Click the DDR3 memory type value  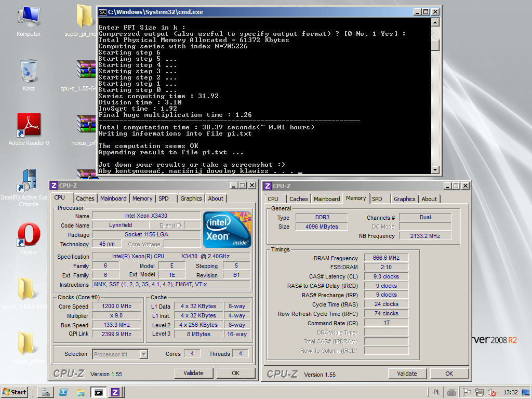[322, 217]
